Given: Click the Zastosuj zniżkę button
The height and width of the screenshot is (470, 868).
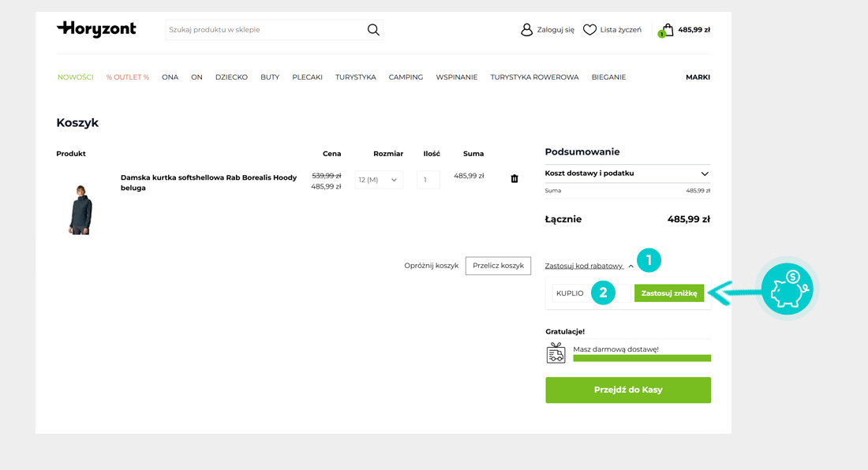Looking at the screenshot, I should coord(668,293).
